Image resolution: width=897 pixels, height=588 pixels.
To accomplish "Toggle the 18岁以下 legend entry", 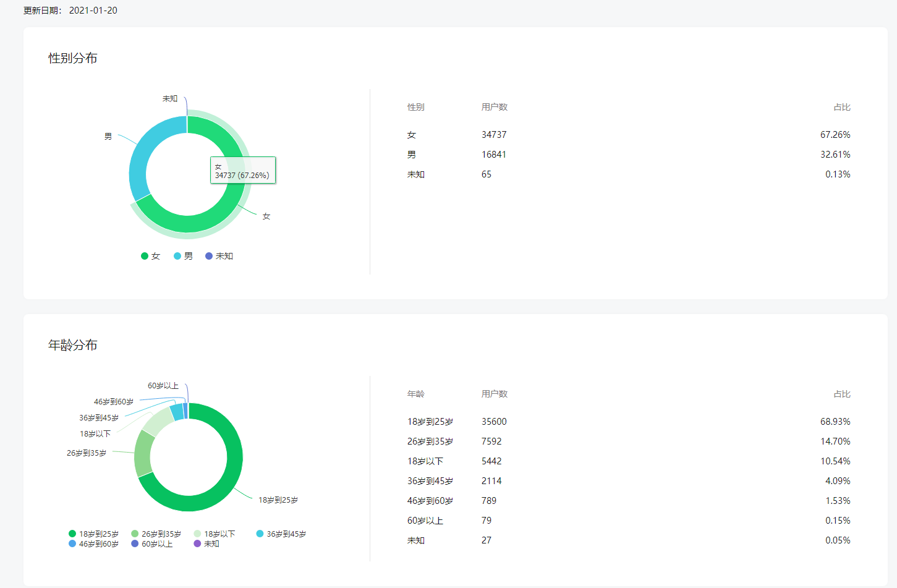I will [x=214, y=534].
